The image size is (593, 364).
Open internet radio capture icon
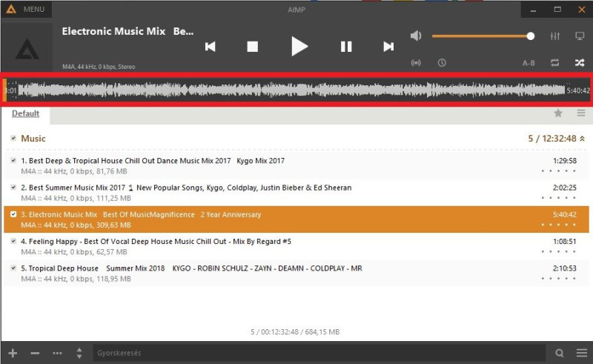416,63
